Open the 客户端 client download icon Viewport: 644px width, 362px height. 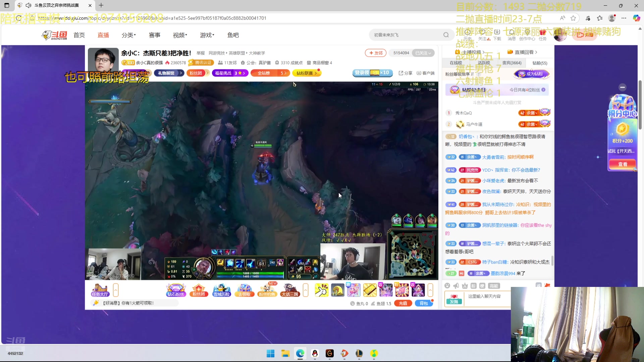click(425, 73)
